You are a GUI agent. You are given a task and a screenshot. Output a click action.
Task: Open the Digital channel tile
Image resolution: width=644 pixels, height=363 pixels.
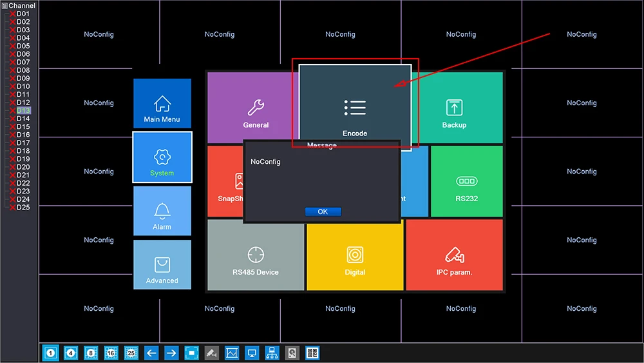355,255
